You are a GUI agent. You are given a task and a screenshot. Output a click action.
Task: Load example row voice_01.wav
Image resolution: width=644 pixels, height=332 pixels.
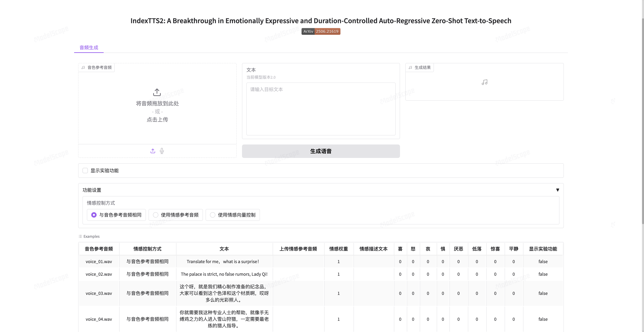pos(99,261)
